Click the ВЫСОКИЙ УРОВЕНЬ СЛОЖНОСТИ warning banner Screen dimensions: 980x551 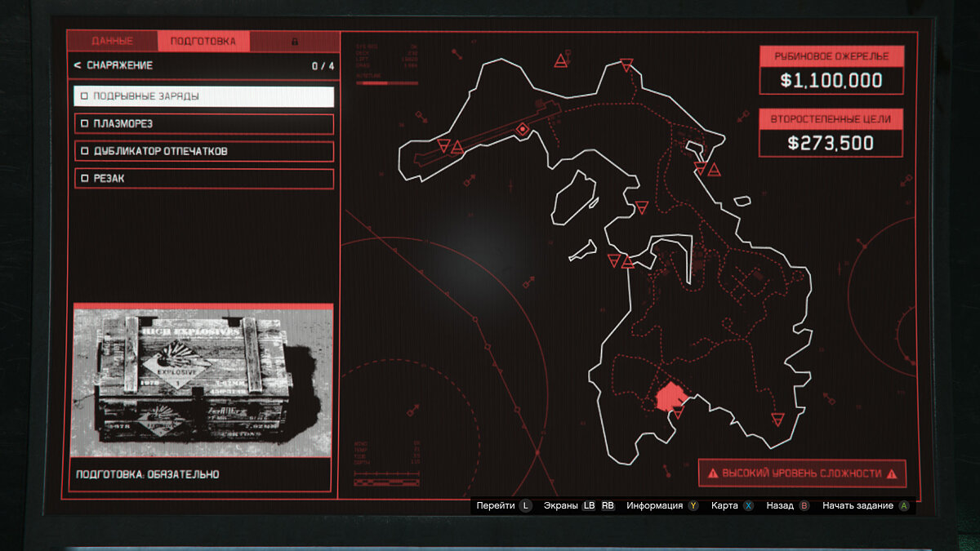[x=802, y=473]
